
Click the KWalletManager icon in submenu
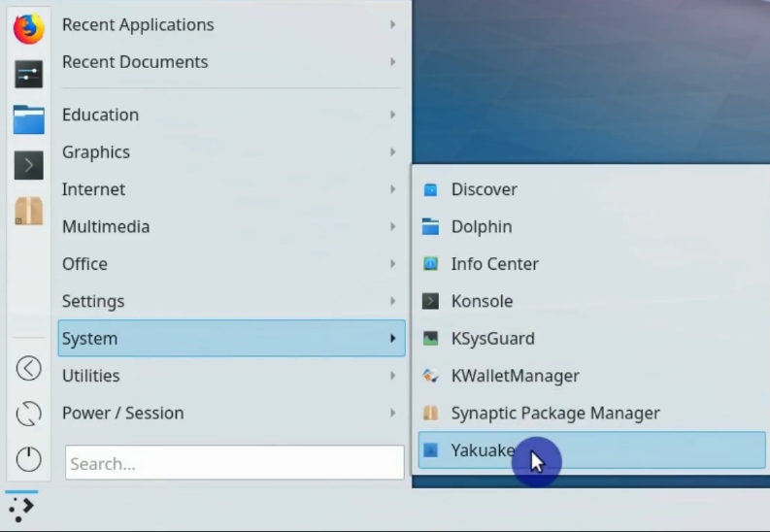point(431,376)
